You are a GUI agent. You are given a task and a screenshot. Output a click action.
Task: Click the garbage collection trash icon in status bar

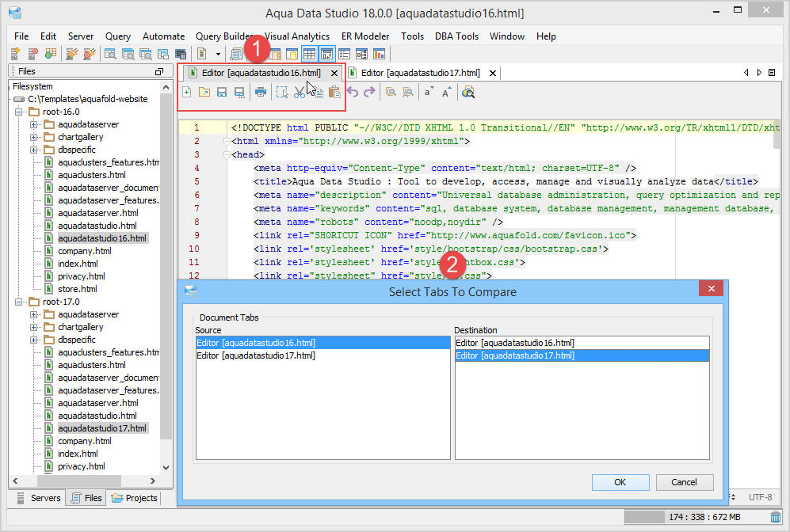776,517
